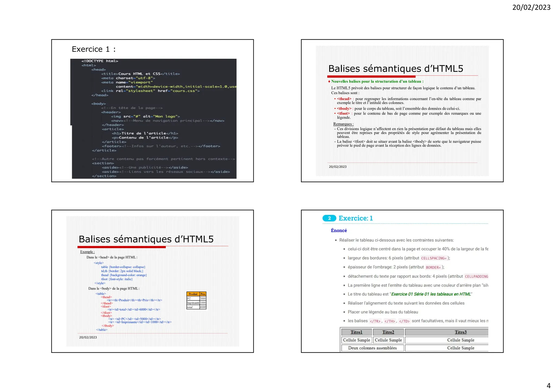Click the underlined Remarques : label
This screenshot has height=392, width=555.
coord(343,124)
